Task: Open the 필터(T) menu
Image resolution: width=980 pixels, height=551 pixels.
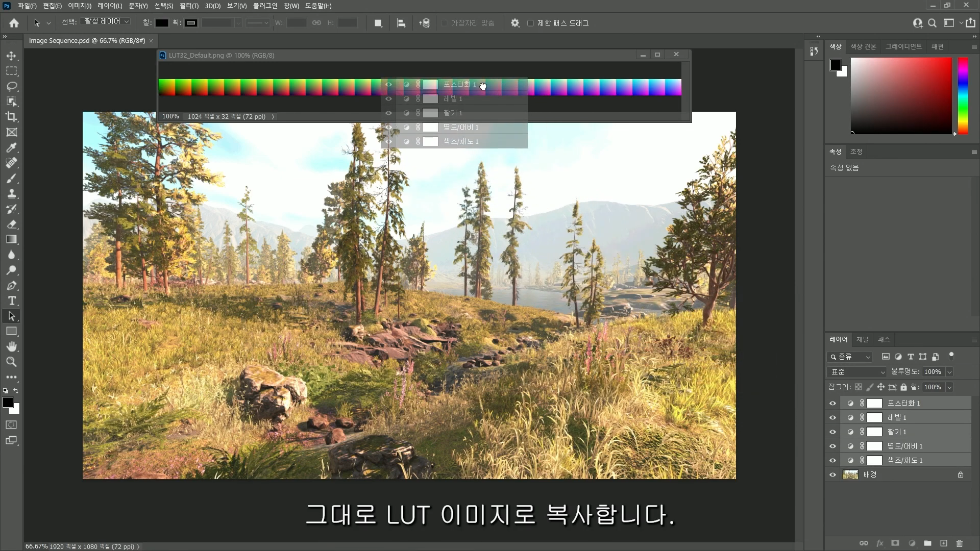Action: coord(189,6)
